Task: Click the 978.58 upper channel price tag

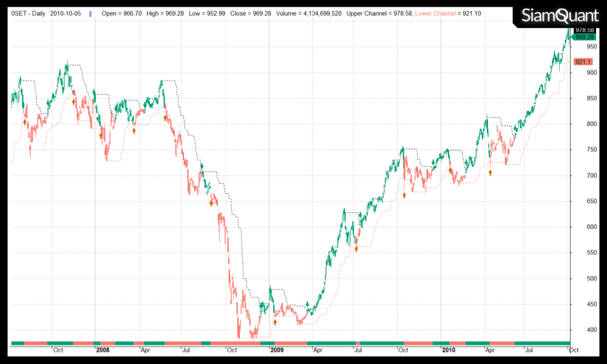Action: 584,30
